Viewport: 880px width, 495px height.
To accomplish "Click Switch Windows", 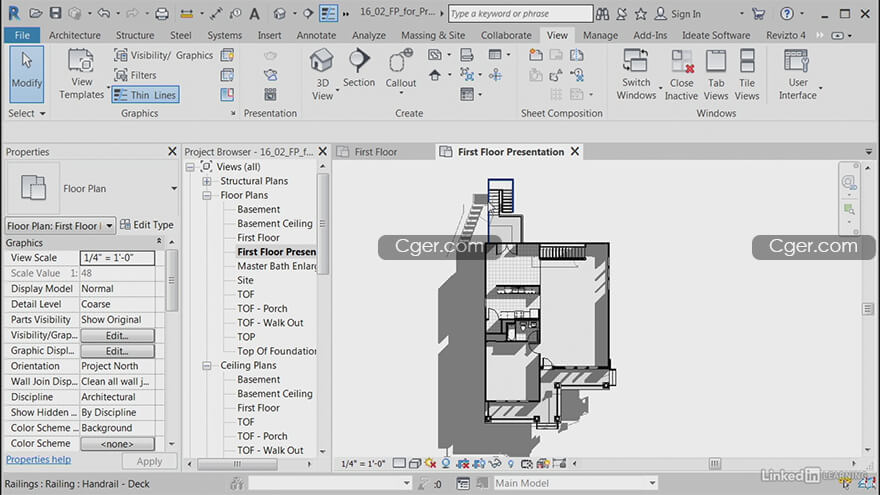I will 636,74.
